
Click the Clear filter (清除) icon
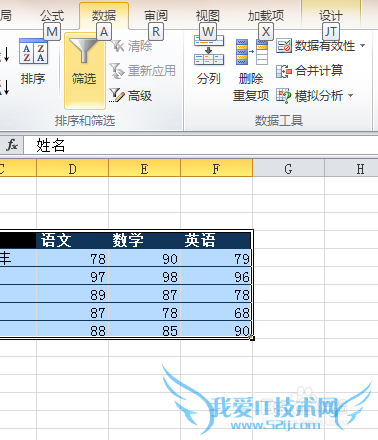coord(117,46)
